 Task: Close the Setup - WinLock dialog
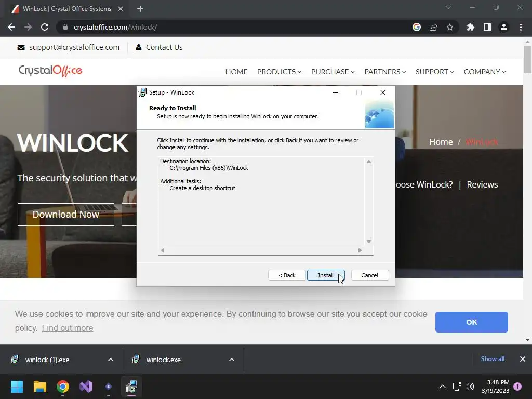[x=383, y=92]
